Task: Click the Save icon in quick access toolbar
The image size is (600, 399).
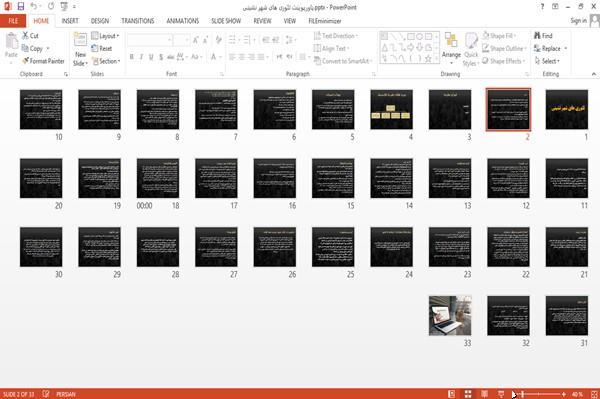Action: point(21,6)
